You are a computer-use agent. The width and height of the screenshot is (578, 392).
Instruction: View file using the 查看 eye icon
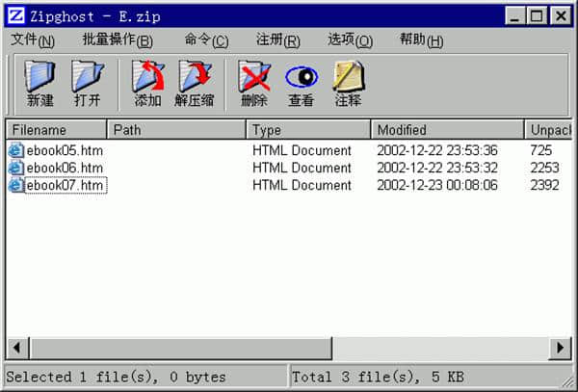[302, 77]
